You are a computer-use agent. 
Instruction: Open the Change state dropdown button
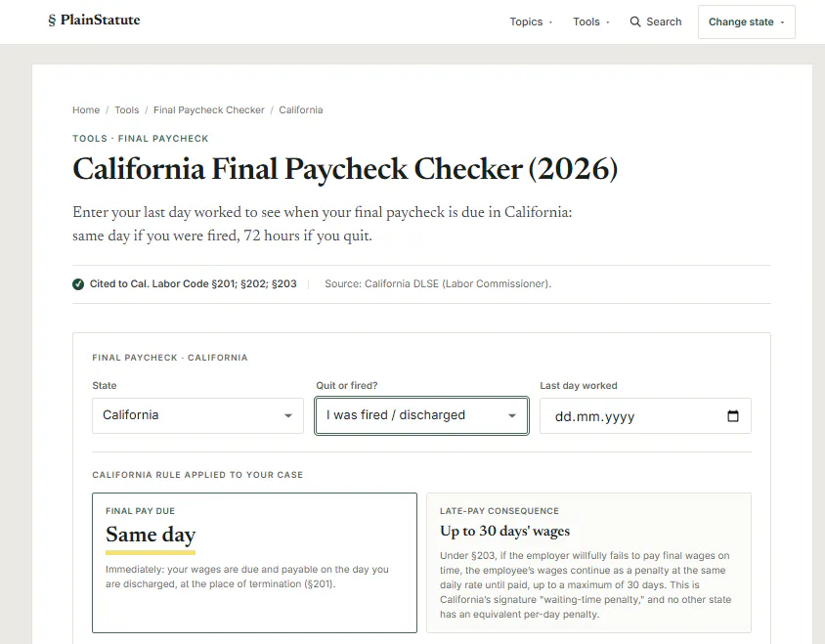point(747,22)
